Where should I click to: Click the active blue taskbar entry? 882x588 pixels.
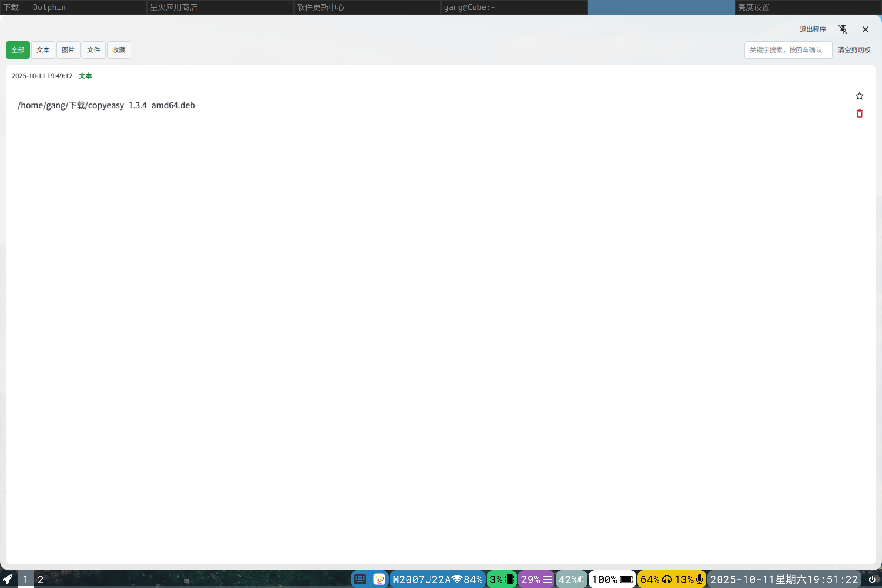pos(661,7)
